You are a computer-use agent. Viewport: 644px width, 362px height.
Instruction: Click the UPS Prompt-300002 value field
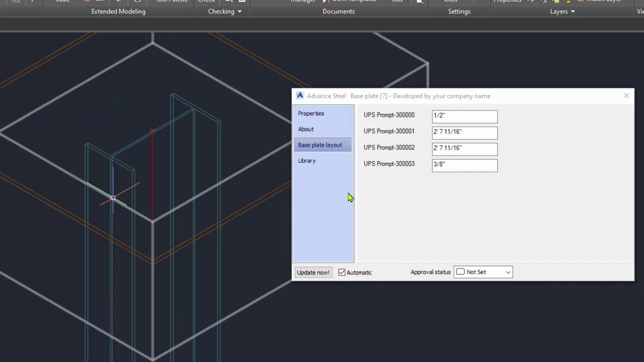point(464,149)
